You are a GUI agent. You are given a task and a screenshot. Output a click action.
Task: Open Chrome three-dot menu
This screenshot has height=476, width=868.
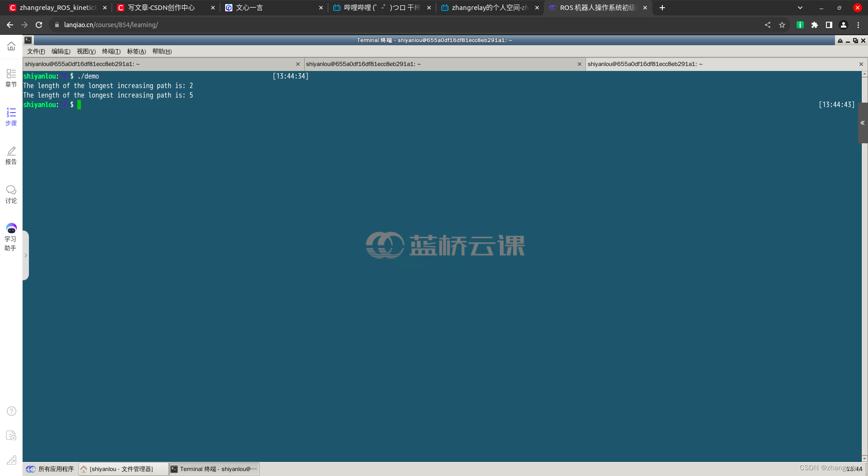pos(858,25)
